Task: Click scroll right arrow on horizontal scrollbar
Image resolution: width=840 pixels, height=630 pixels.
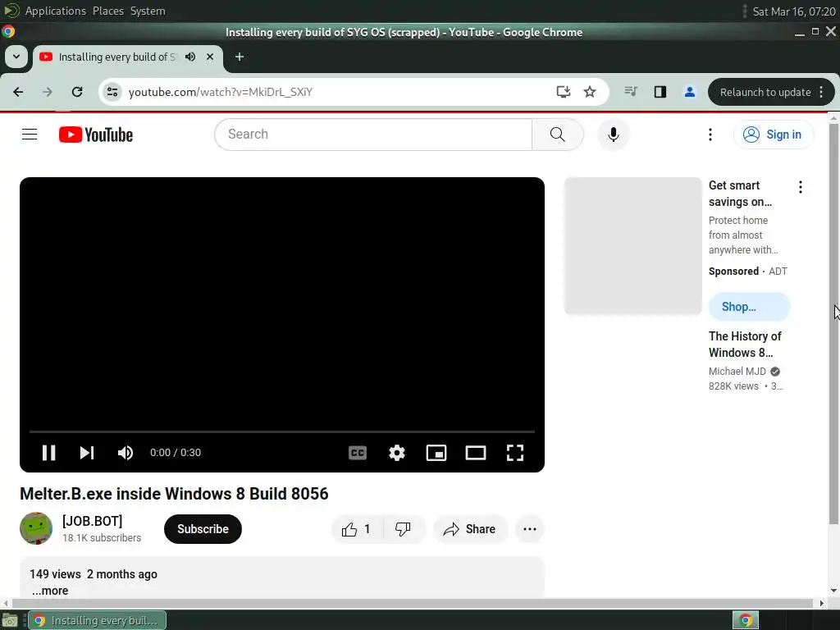Action: click(821, 603)
